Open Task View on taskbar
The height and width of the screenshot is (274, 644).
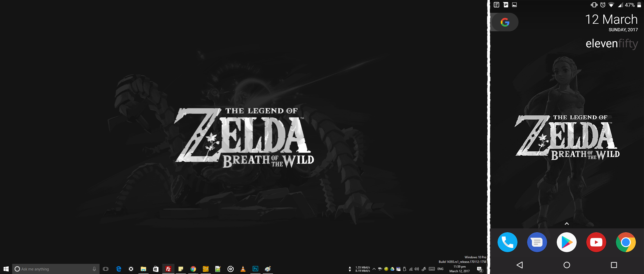tap(106, 269)
